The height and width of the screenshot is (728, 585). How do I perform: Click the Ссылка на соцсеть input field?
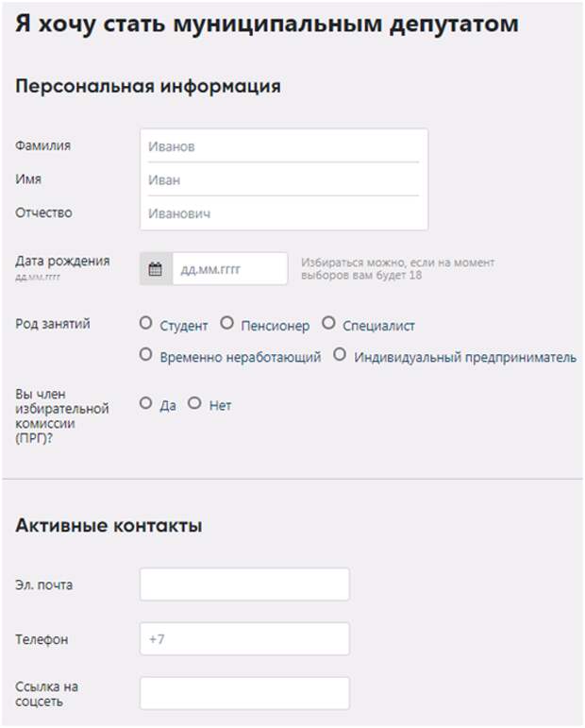pyautogui.click(x=244, y=693)
